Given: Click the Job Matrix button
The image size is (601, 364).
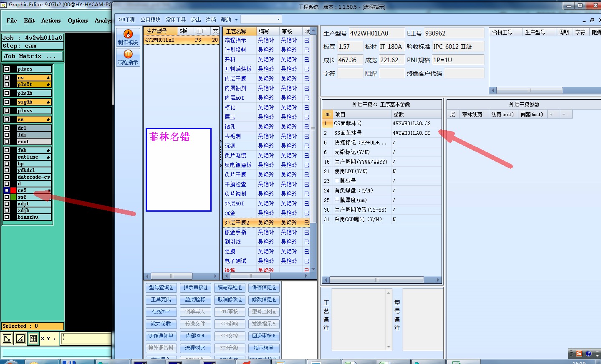Looking at the screenshot, I should point(33,56).
